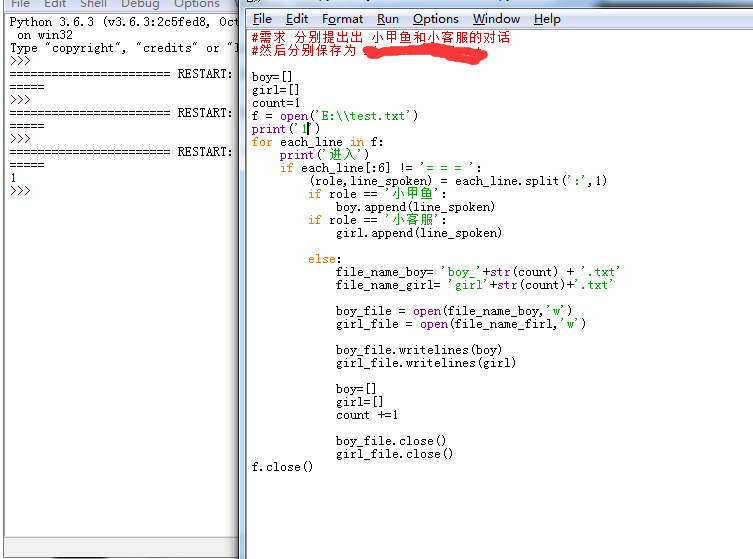
Task: Open the Options menu in the shell window
Action: pos(196,4)
